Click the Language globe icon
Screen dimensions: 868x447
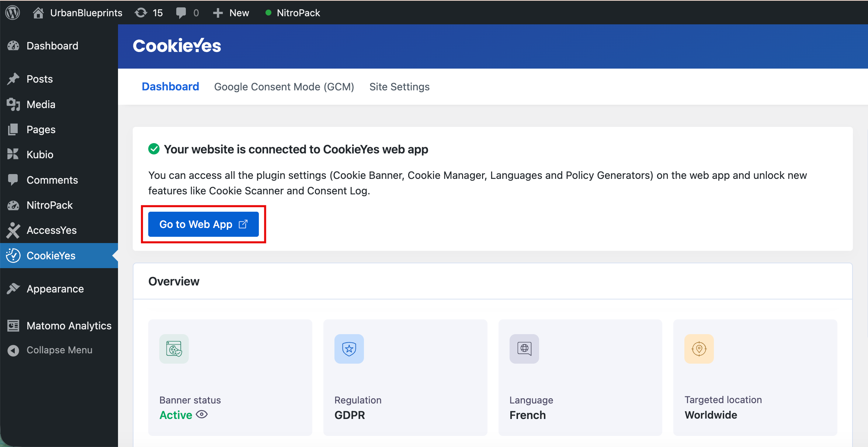[x=524, y=349]
